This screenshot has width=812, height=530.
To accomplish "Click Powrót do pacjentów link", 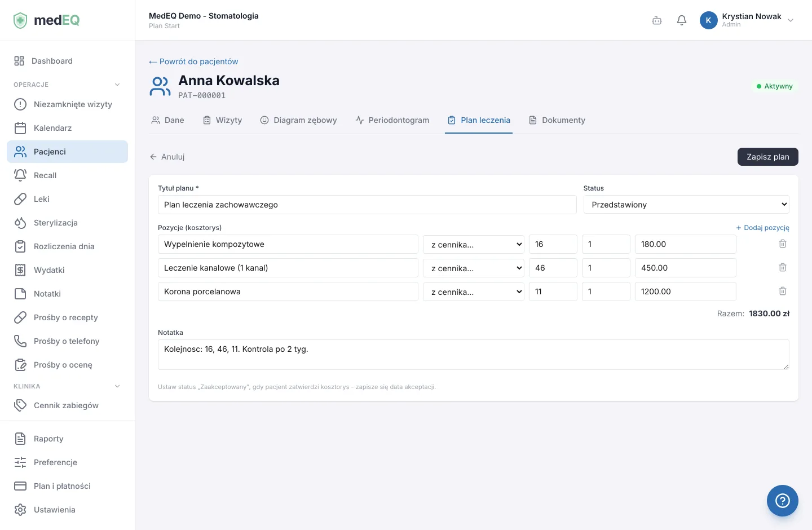I will click(193, 61).
